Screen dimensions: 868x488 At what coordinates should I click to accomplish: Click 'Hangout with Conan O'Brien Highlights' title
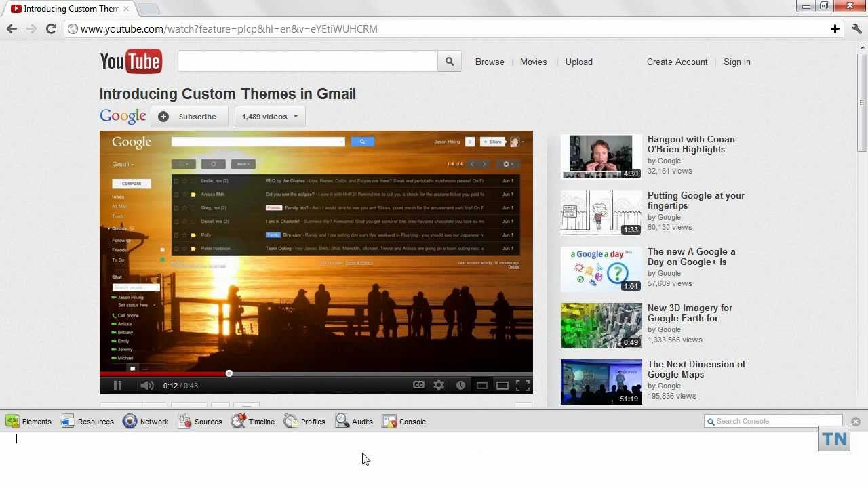click(691, 144)
